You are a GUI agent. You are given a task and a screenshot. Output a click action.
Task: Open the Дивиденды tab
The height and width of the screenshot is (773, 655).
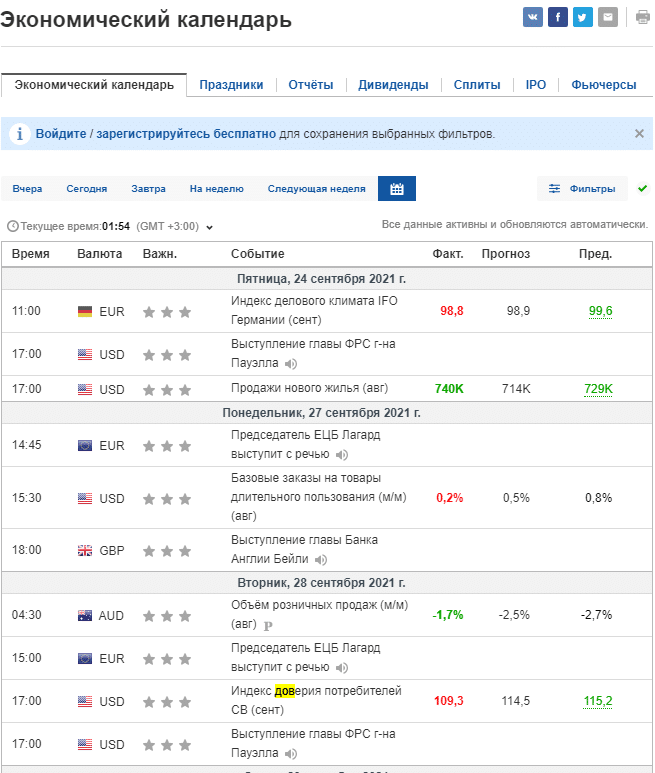point(393,85)
